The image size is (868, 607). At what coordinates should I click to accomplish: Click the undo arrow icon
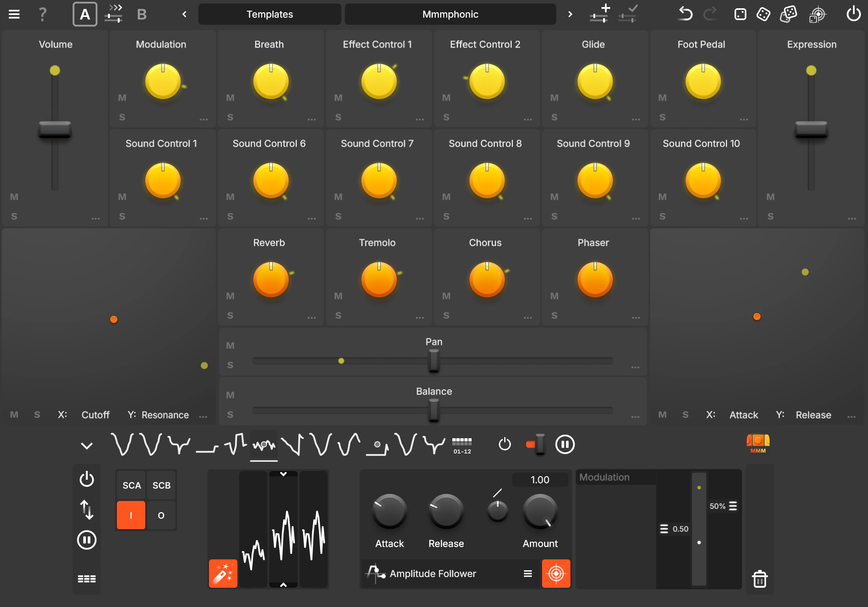click(x=685, y=15)
